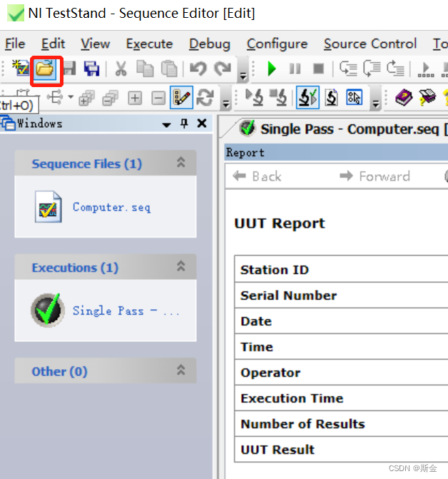448x479 pixels.
Task: Click the Open File folder icon
Action: pos(44,69)
